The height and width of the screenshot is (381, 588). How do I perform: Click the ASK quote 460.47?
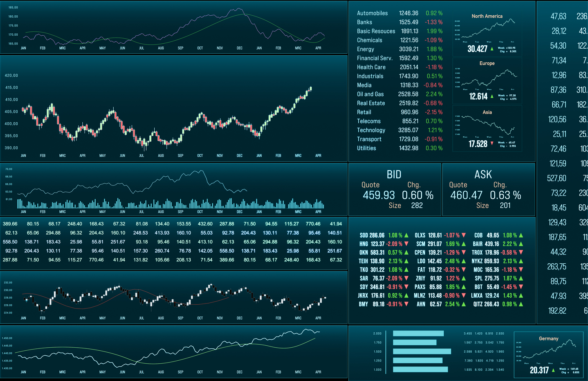click(x=466, y=195)
